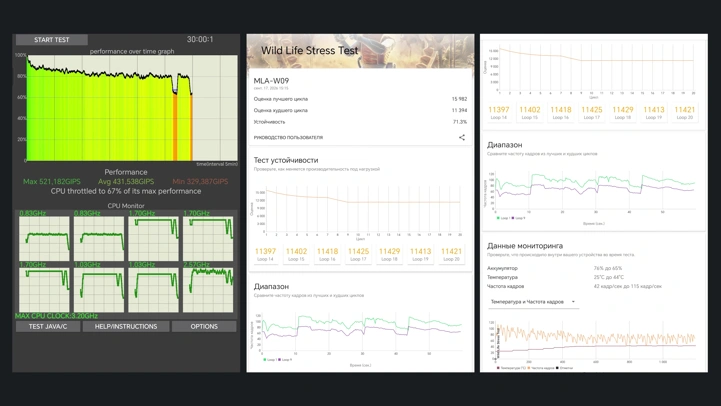Toggle the Частота кадров legend under the monitoring chart
This screenshot has width=721, height=406.
[541, 368]
